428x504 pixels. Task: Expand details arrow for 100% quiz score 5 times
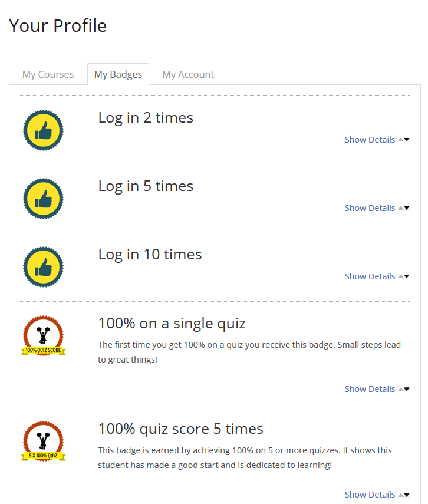click(406, 495)
